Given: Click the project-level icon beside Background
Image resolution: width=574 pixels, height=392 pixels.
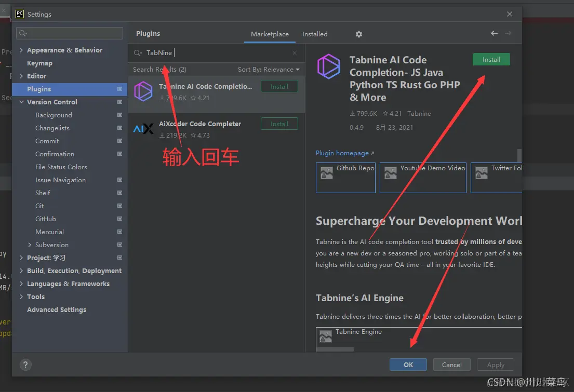Looking at the screenshot, I should point(119,115).
